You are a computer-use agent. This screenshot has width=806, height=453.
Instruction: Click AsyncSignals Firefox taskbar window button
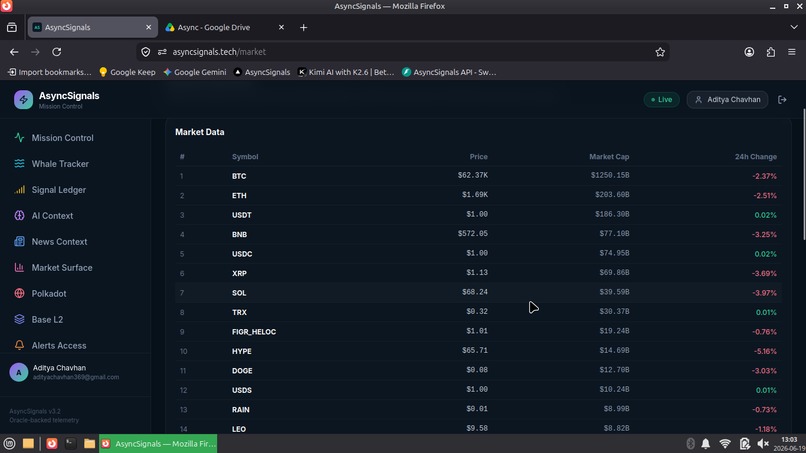[x=158, y=443]
